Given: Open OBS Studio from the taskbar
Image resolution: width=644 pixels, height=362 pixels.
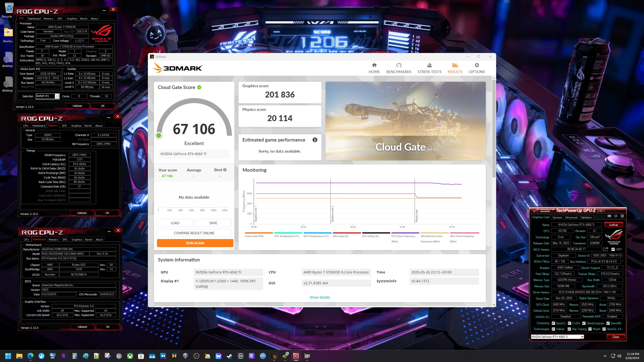Looking at the screenshot, I should (x=196, y=356).
